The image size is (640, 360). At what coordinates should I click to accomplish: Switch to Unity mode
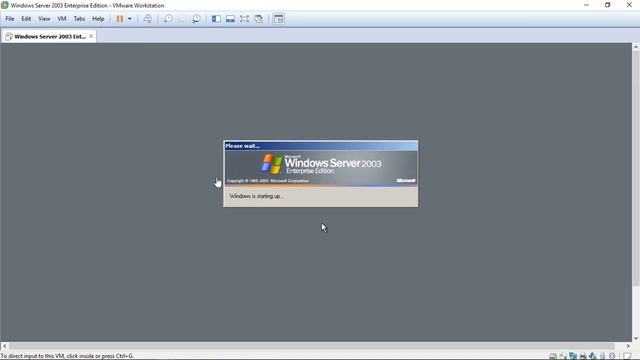pos(258,19)
